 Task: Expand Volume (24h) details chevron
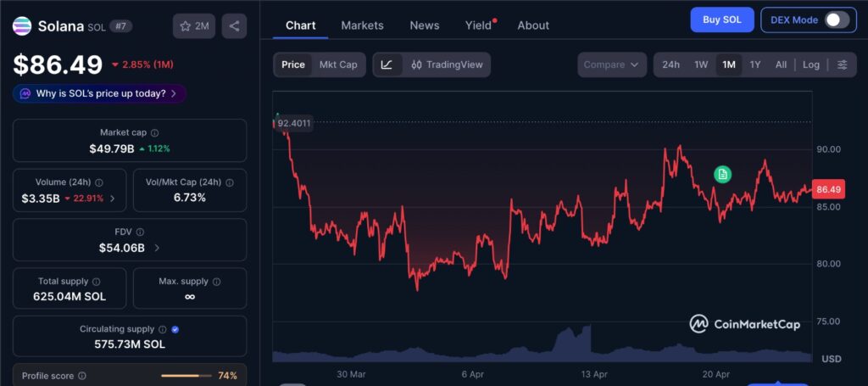pos(113,199)
